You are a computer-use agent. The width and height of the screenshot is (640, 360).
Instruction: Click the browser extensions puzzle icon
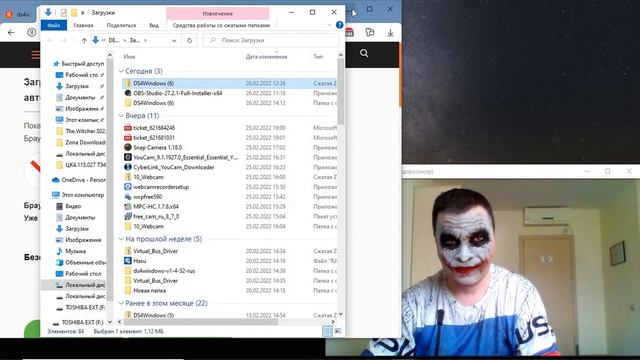click(370, 32)
